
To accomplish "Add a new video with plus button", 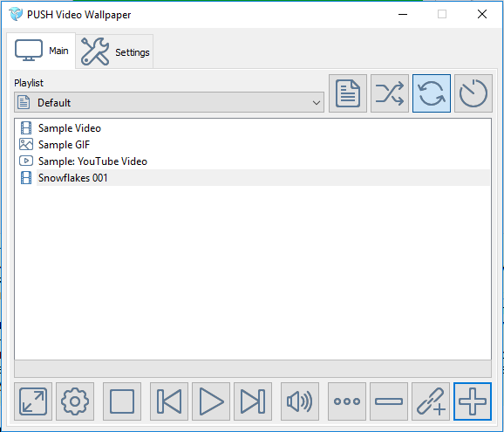I will pos(473,401).
